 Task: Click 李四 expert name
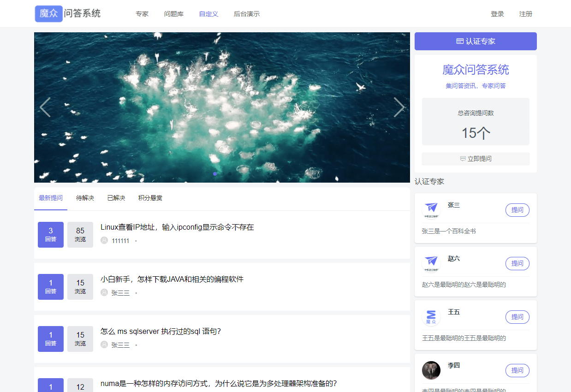pyautogui.click(x=454, y=366)
